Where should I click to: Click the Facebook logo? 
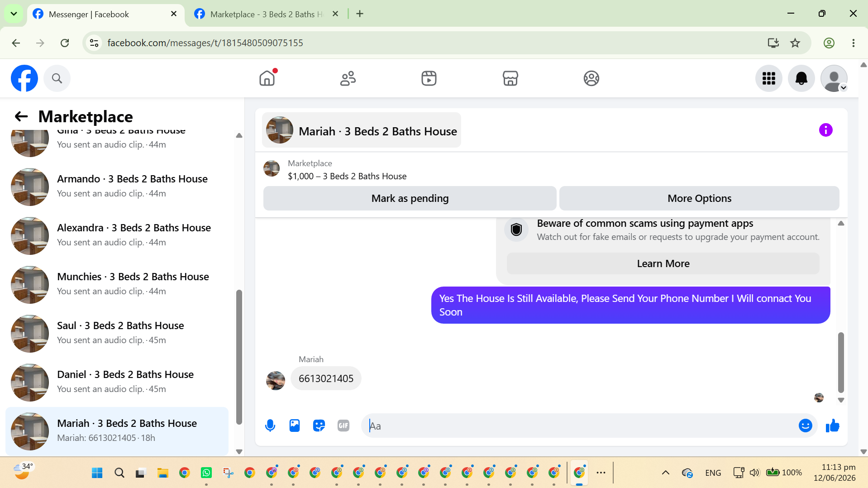(x=24, y=78)
